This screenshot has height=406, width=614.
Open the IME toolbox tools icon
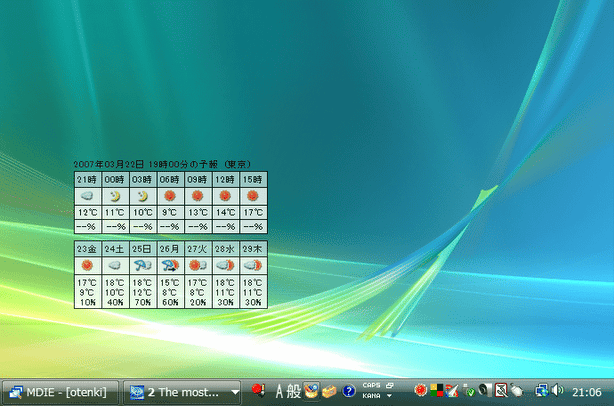[x=329, y=391]
